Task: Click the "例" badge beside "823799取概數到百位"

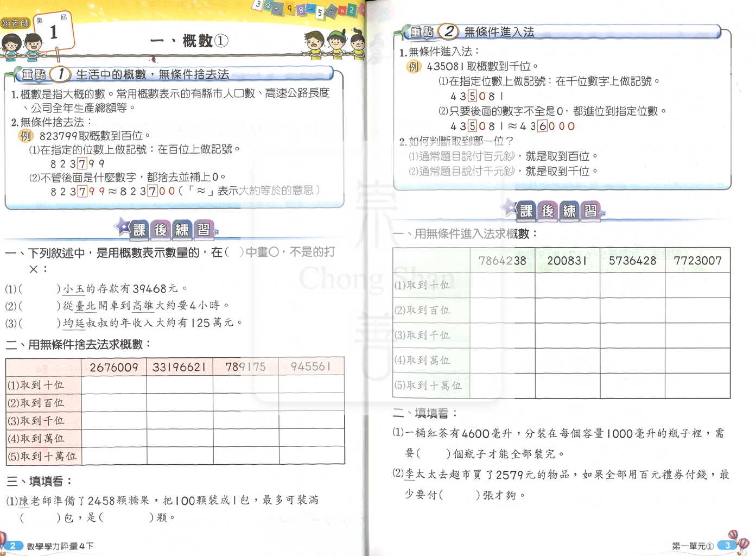Action: (x=26, y=136)
